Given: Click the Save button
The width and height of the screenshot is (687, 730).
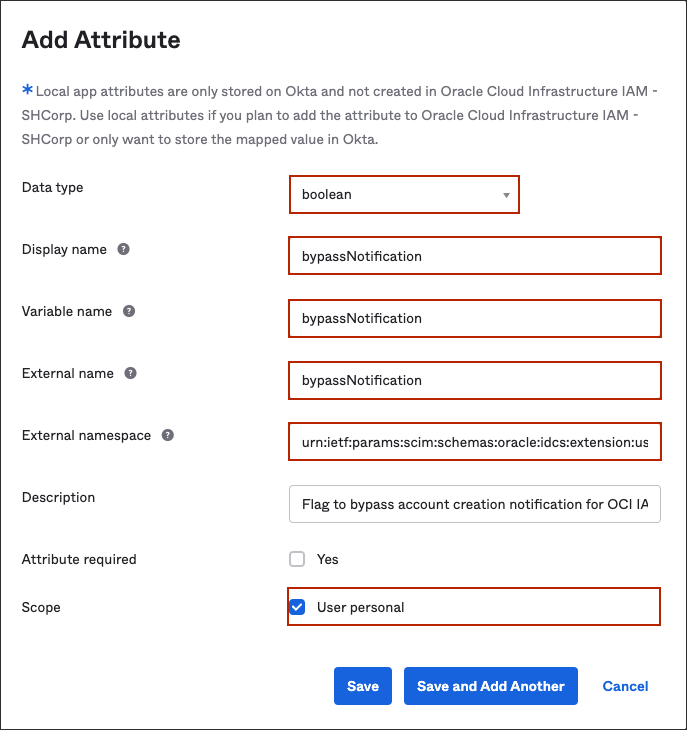Looking at the screenshot, I should [363, 686].
